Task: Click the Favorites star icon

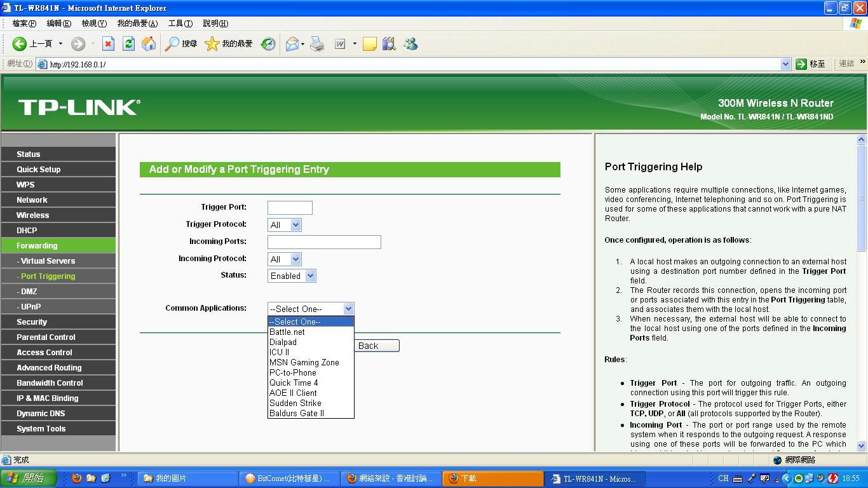Action: 212,44
